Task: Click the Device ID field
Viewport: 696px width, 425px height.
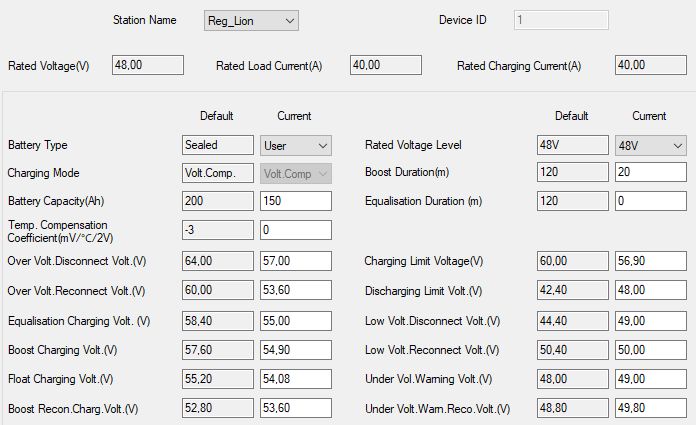Action: click(560, 20)
